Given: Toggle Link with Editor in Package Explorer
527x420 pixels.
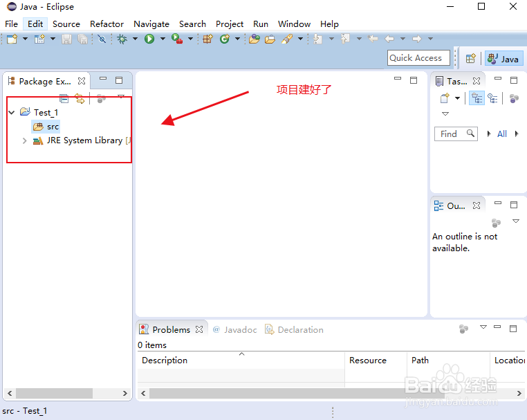Looking at the screenshot, I should (x=80, y=98).
